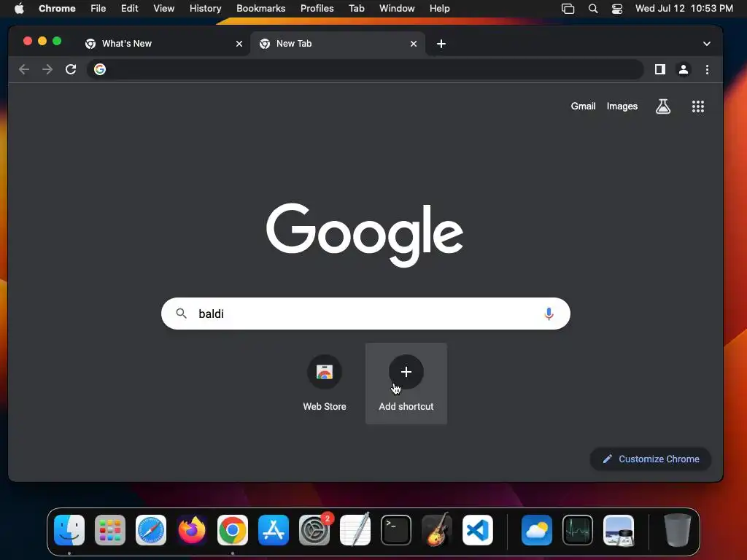This screenshot has width=747, height=560.
Task: Click the date and time clock
Action: click(x=684, y=9)
